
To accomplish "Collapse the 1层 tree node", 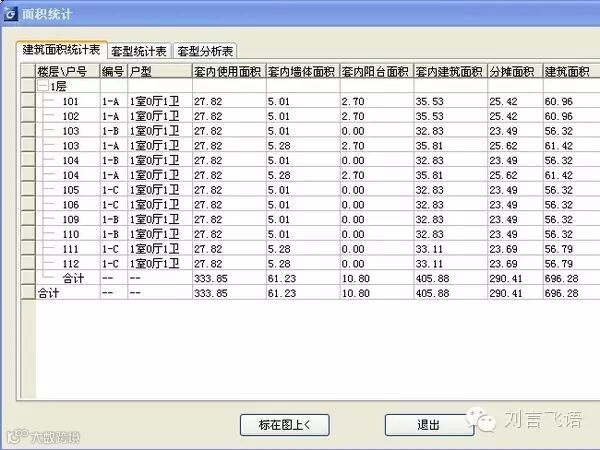I will tap(43, 86).
